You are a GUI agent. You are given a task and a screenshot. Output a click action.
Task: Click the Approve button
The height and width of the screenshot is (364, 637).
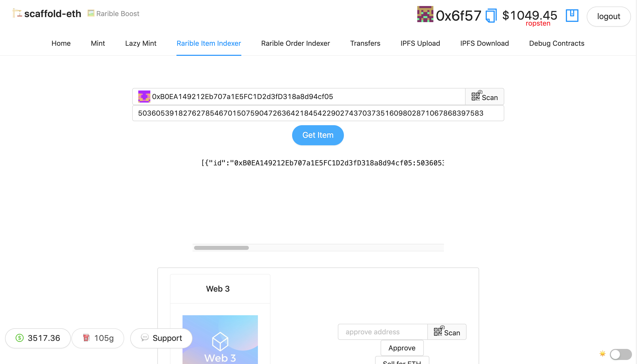(402, 348)
